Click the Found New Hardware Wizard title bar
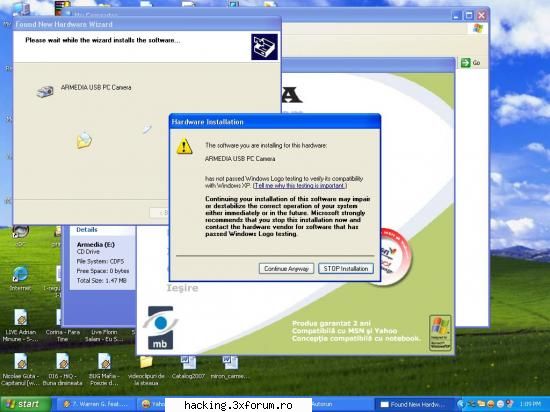Image resolution: width=550 pixels, height=412 pixels. click(x=147, y=24)
